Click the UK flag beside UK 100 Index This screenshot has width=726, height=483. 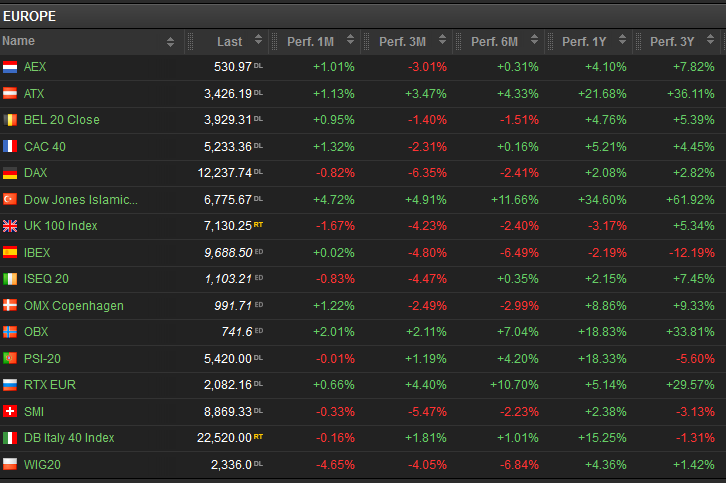click(x=10, y=226)
